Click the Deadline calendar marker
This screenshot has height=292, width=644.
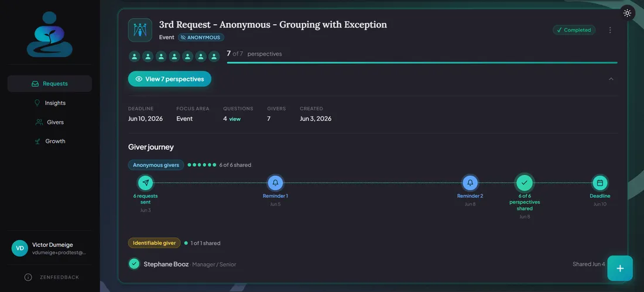pos(600,183)
